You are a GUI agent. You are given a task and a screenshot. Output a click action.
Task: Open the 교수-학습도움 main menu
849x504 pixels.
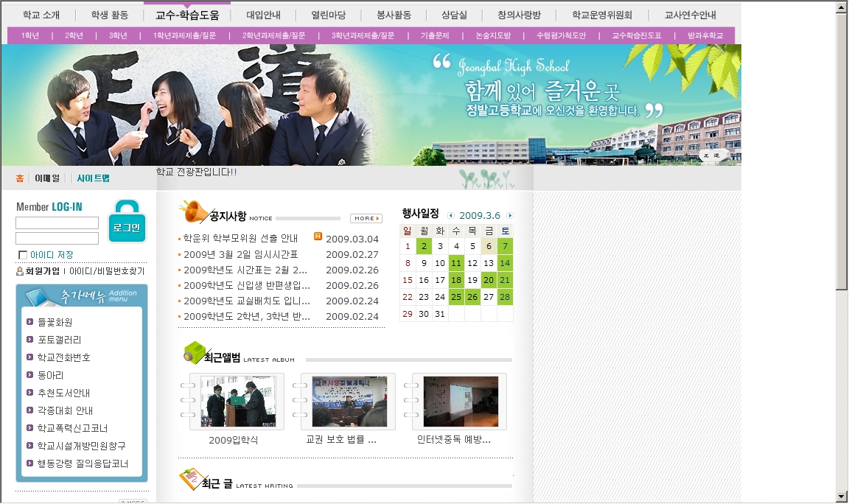[x=187, y=15]
